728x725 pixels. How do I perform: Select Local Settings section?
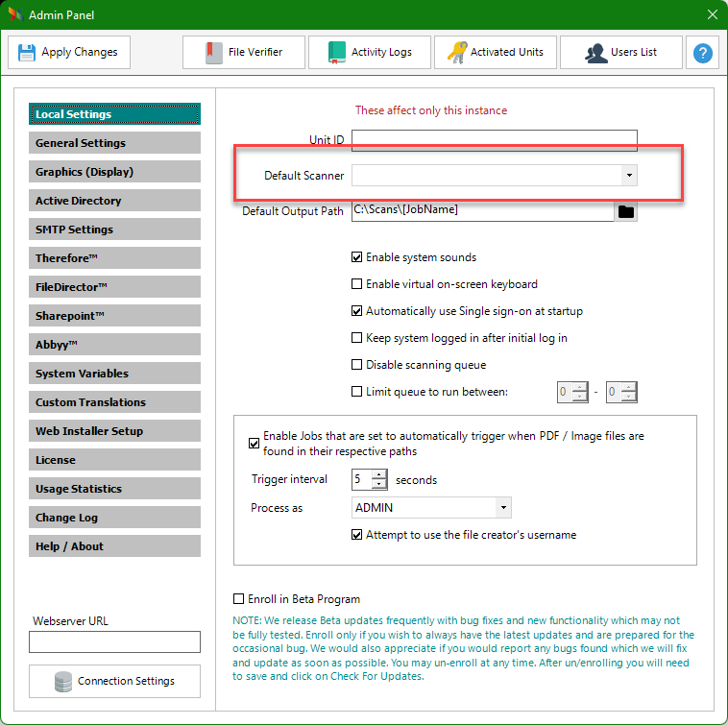pos(114,114)
